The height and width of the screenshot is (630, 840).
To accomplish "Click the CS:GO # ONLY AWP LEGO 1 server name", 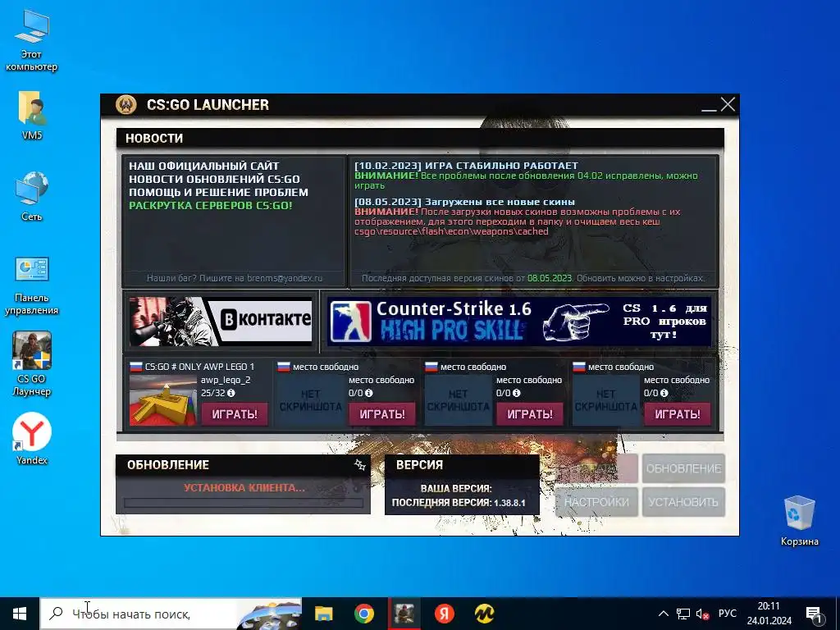I will (199, 367).
